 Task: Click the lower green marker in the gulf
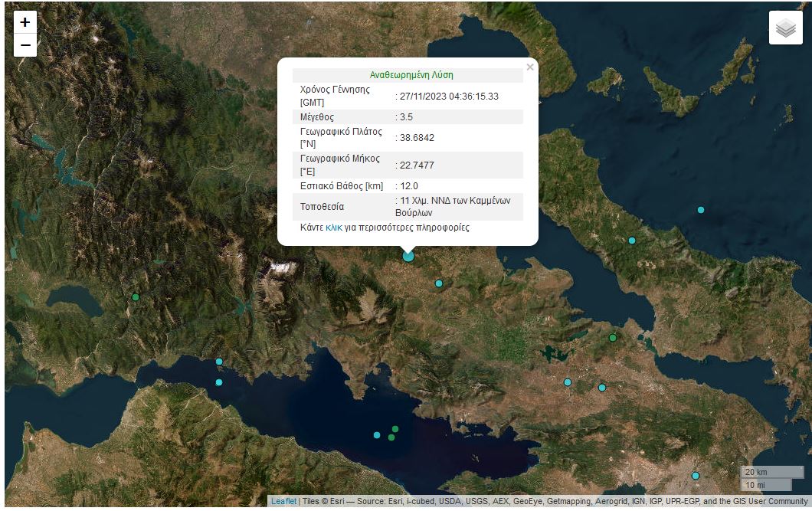391,438
